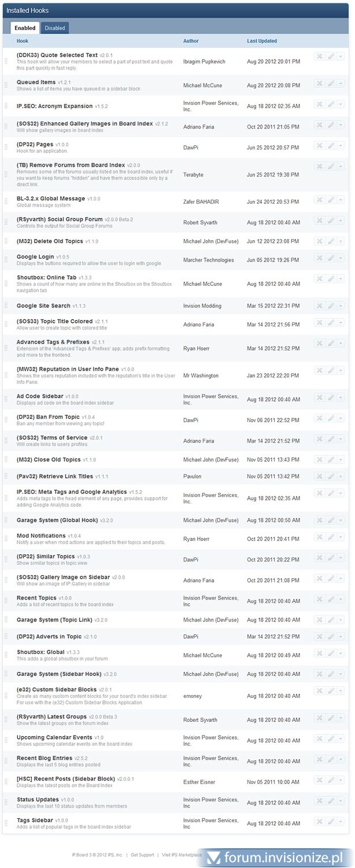This screenshot has height=868, width=355.
Task: Disable Gallery Image on Sidebar hook
Action: [x=319, y=579]
